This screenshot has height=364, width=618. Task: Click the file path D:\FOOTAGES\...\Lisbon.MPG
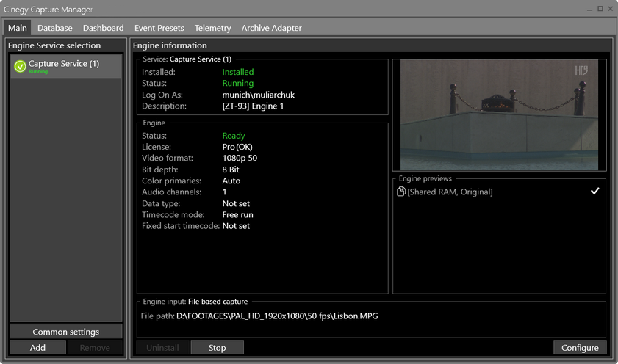pos(277,316)
